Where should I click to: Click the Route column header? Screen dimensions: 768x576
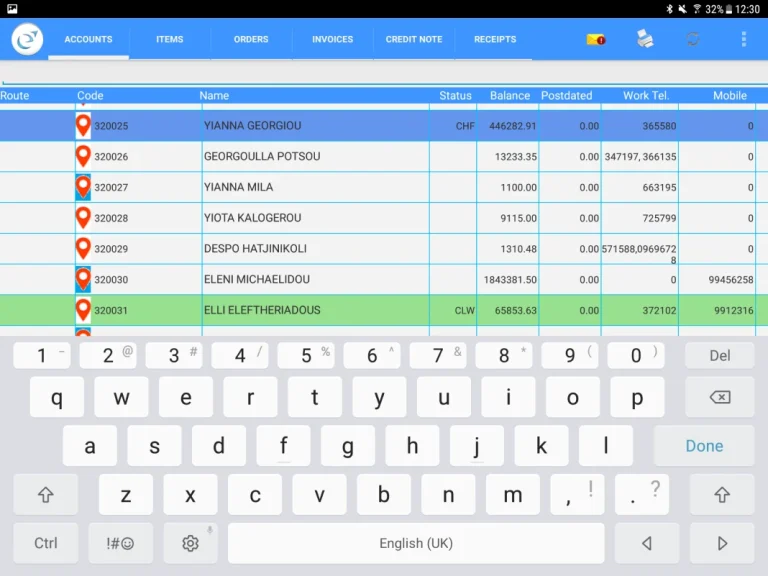point(15,96)
